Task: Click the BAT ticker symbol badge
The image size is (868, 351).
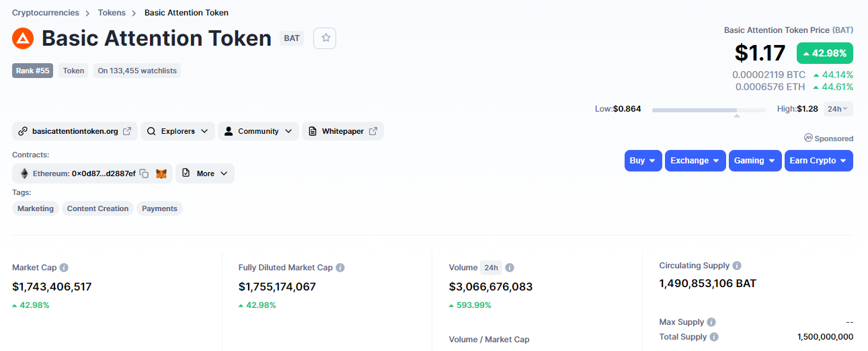Action: click(x=292, y=38)
